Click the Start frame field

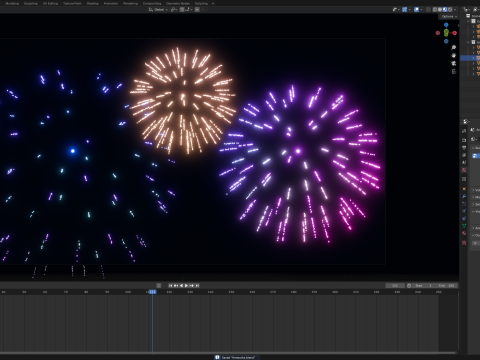[x=424, y=286]
